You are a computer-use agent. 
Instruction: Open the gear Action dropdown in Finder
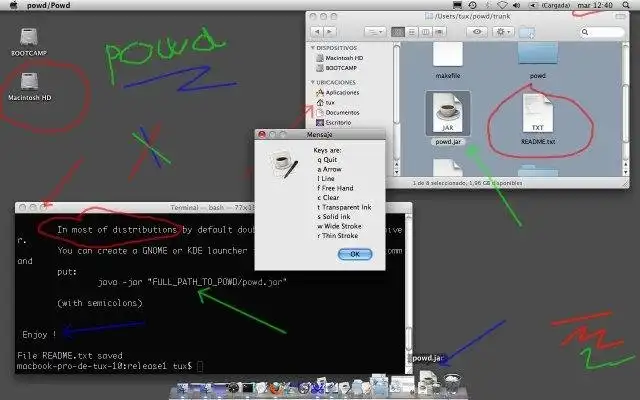[x=503, y=32]
